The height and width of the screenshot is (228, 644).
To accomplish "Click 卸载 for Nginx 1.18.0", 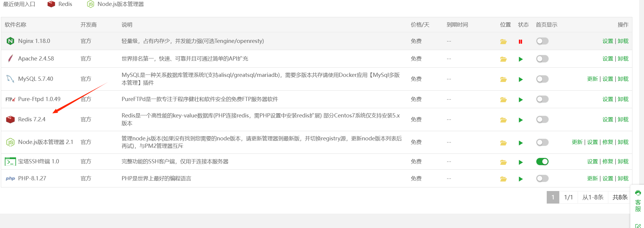I will [x=623, y=41].
